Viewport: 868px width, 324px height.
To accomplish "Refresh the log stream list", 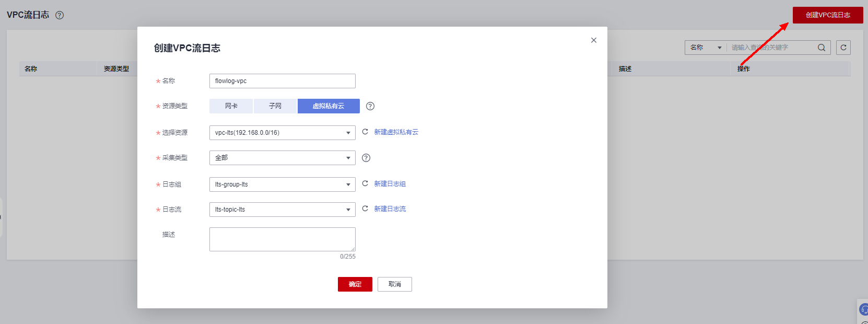I will [365, 209].
